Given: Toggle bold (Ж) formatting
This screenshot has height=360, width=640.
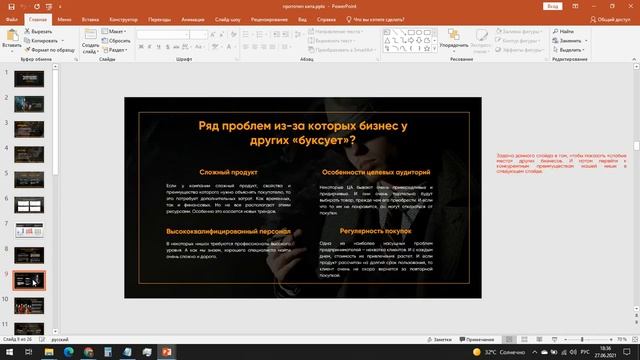Looking at the screenshot, I should (141, 47).
